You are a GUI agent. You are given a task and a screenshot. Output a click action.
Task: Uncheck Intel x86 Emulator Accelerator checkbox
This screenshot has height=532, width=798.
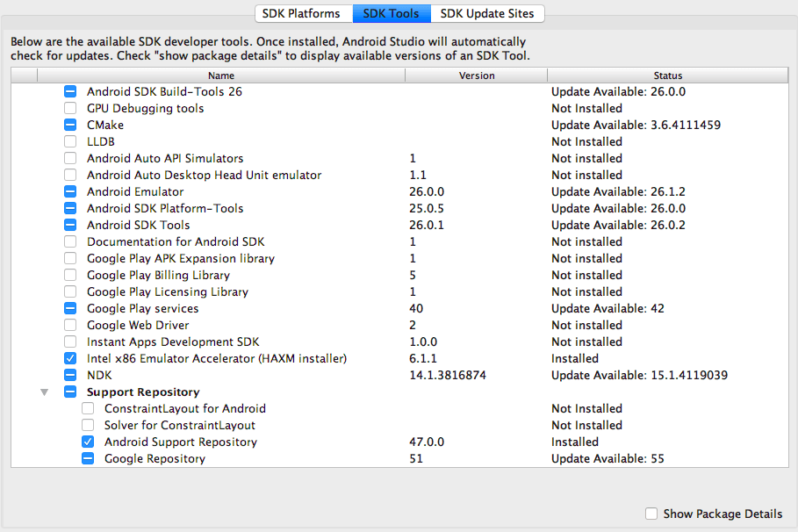pos(70,358)
